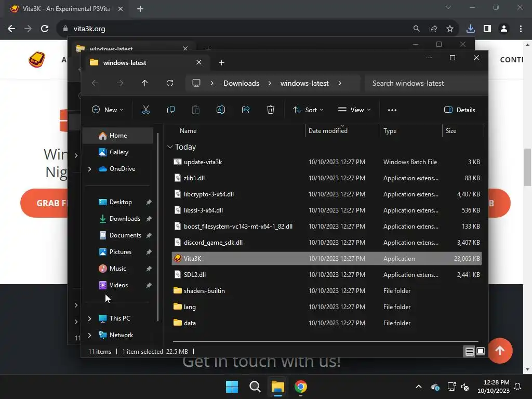Click the Chrome search magnifier in address bar
The width and height of the screenshot is (532, 399).
point(416,29)
